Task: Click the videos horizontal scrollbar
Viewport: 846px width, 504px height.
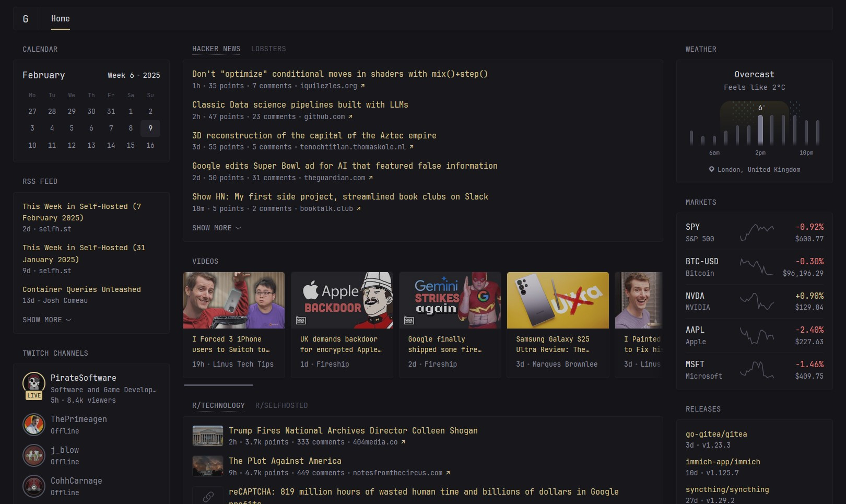Action: [x=218, y=385]
